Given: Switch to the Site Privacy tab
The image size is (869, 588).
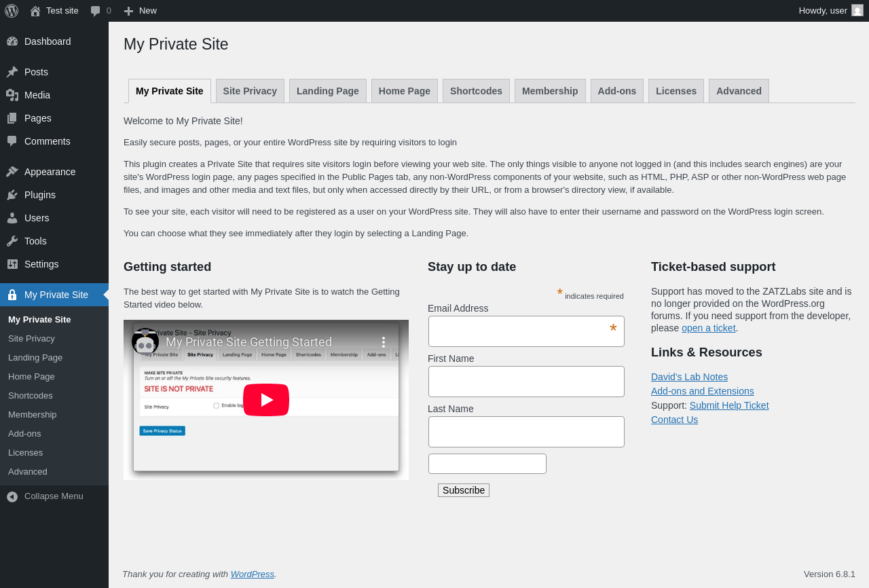Looking at the screenshot, I should pyautogui.click(x=250, y=91).
